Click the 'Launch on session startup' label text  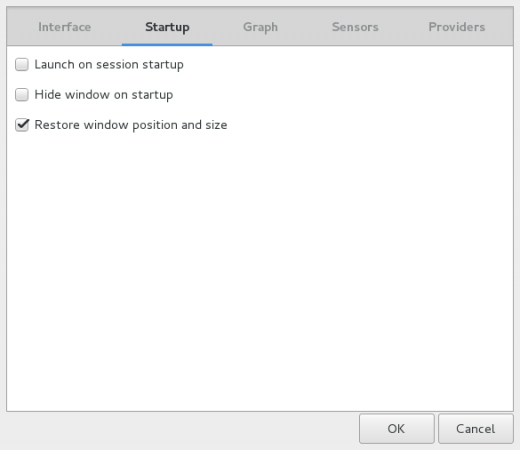tap(109, 64)
